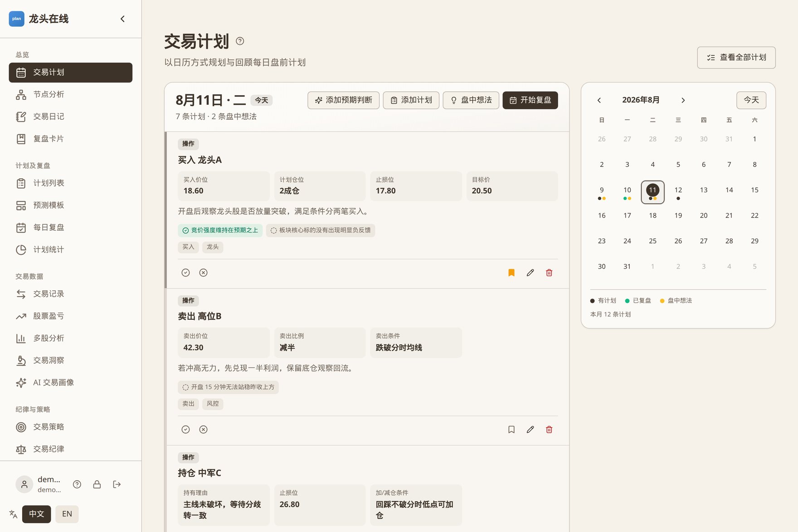Mark the 卖出 高位B plan as completed
Viewport: 798px width, 532px height.
(185, 430)
